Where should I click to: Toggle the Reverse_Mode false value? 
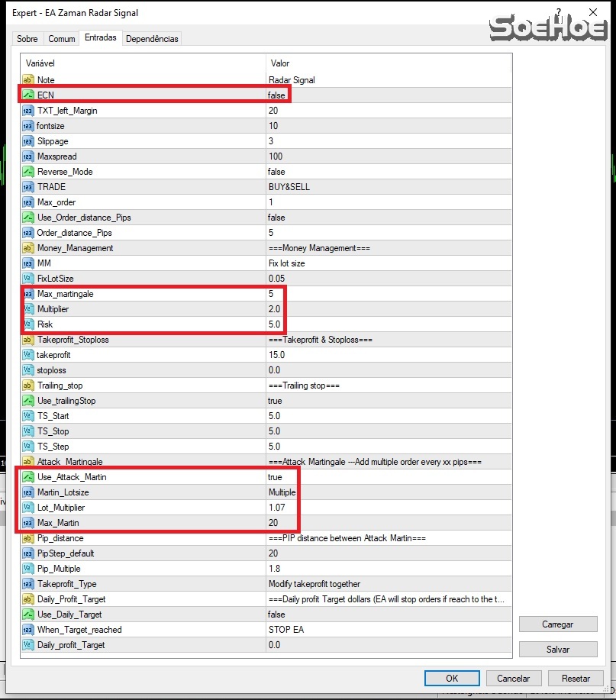pos(276,172)
